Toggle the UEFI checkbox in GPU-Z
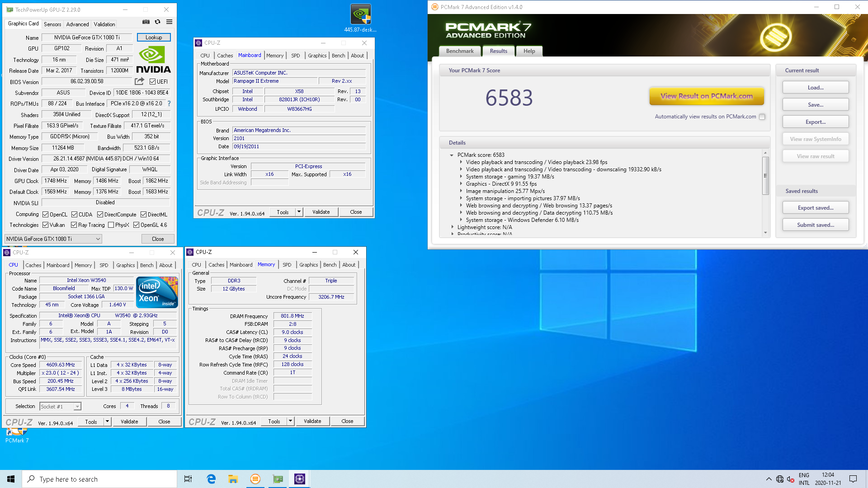 pos(153,82)
